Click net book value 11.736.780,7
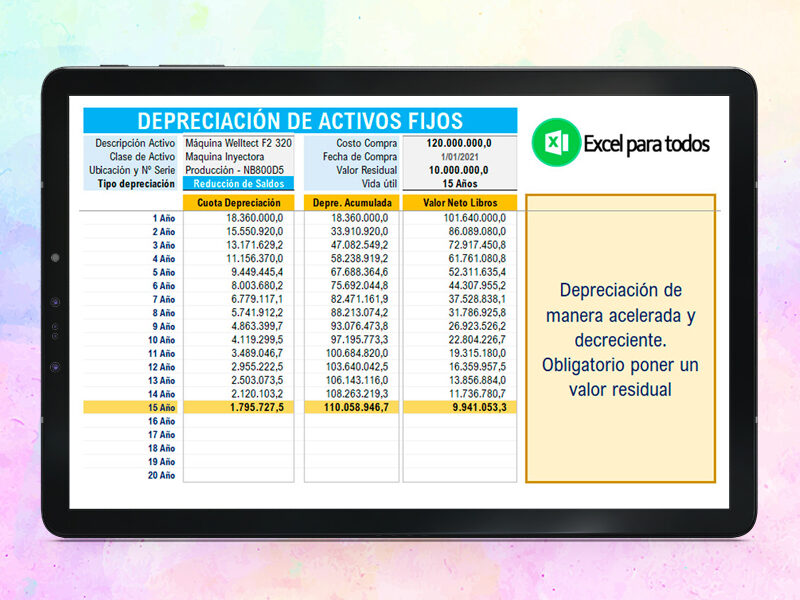The height and width of the screenshot is (600, 800). point(477,394)
